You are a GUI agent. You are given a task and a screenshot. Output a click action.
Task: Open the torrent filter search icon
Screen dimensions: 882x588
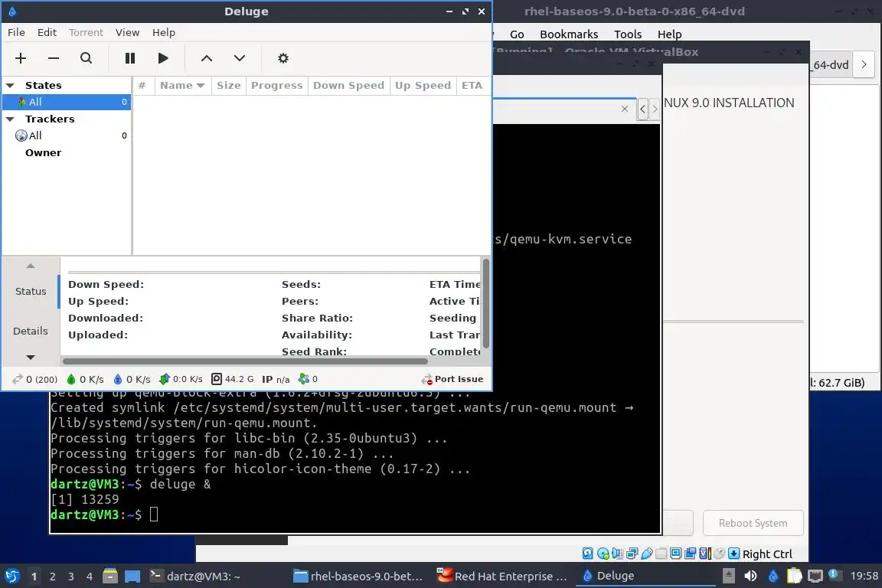pyautogui.click(x=86, y=58)
